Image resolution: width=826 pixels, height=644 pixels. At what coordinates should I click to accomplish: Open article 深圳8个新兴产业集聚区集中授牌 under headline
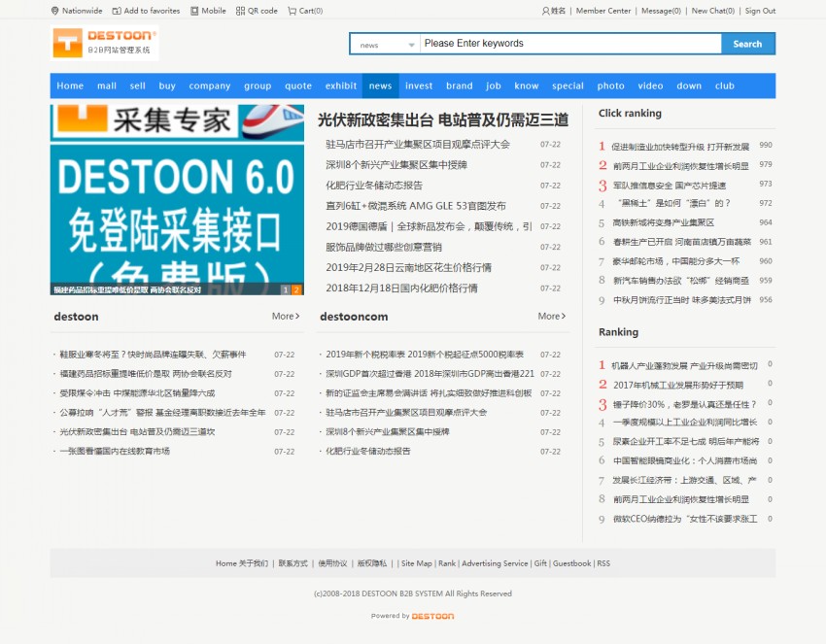click(396, 165)
